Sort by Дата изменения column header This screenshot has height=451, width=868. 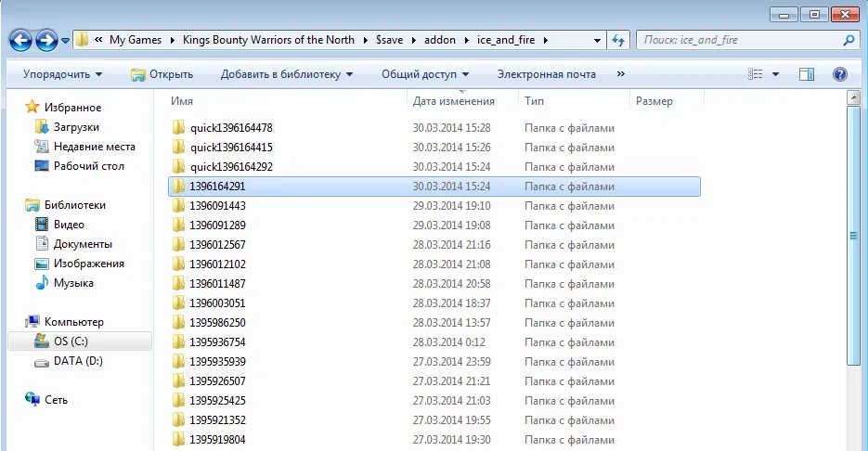pyautogui.click(x=454, y=101)
